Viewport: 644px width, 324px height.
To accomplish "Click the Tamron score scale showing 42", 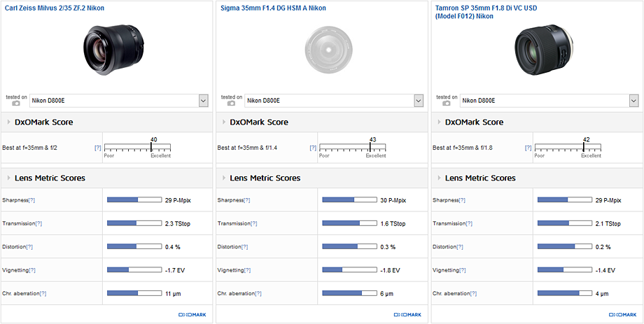I will (x=568, y=148).
